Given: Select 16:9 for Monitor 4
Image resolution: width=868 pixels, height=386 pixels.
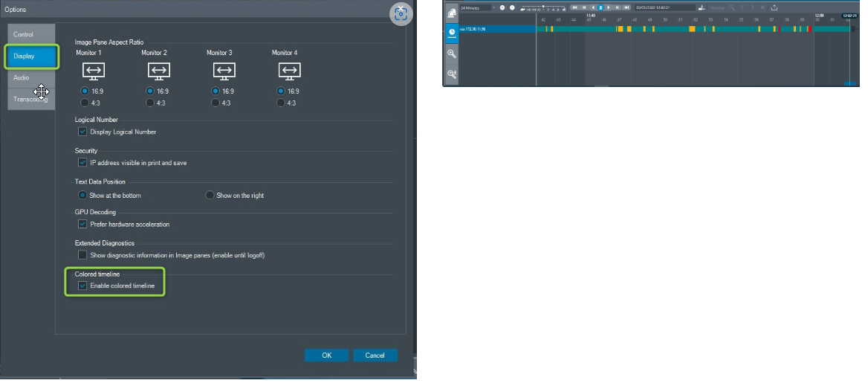Looking at the screenshot, I should 281,91.
